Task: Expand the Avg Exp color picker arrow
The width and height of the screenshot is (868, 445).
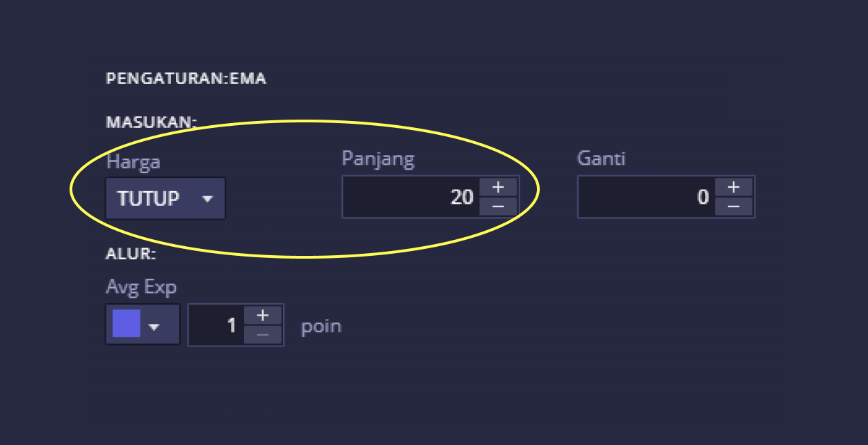Action: (155, 327)
